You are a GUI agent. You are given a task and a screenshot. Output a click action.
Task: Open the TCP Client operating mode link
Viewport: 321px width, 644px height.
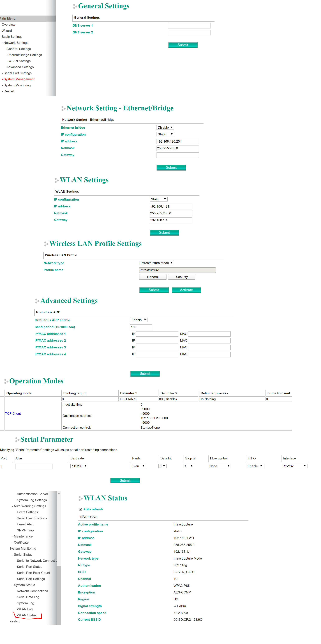[13, 413]
